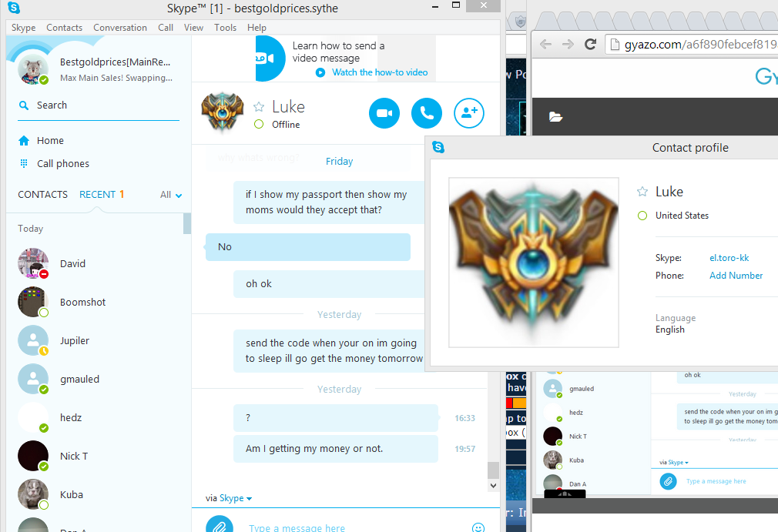The width and height of the screenshot is (778, 532).
Task: Click Watch the how-to video link
Action: pyautogui.click(x=380, y=72)
